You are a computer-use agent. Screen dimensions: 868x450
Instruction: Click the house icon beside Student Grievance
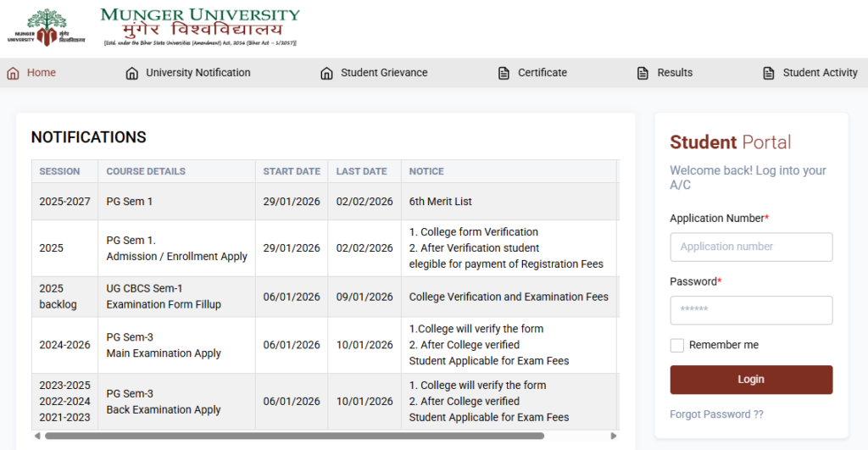[326, 73]
